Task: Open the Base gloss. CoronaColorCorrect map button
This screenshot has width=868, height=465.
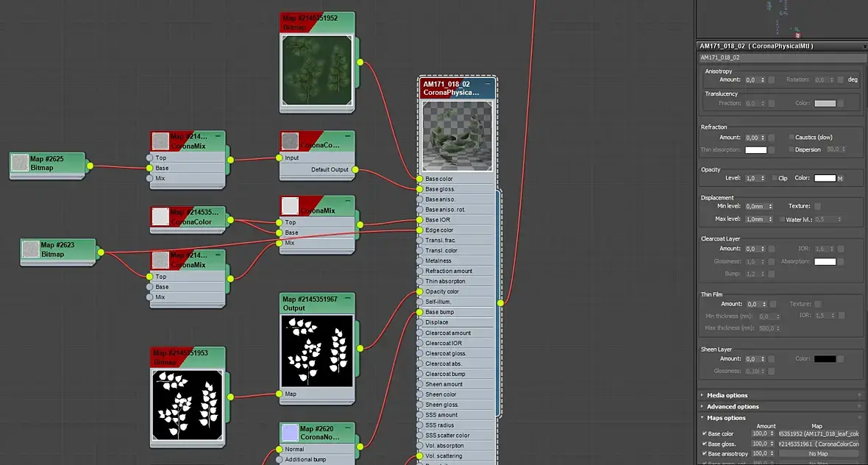Action: point(819,444)
